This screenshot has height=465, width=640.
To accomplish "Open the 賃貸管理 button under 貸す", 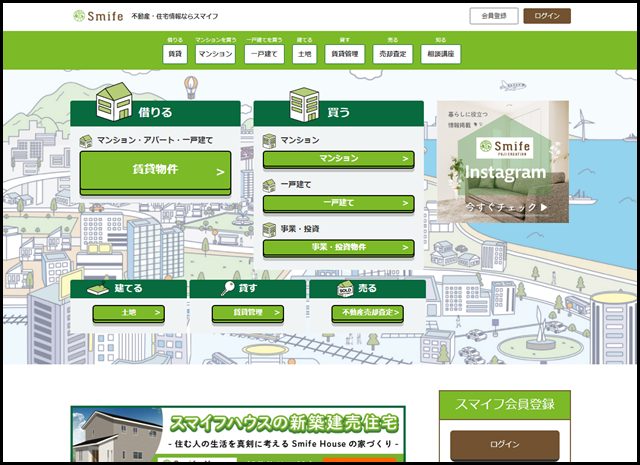I will [x=248, y=314].
